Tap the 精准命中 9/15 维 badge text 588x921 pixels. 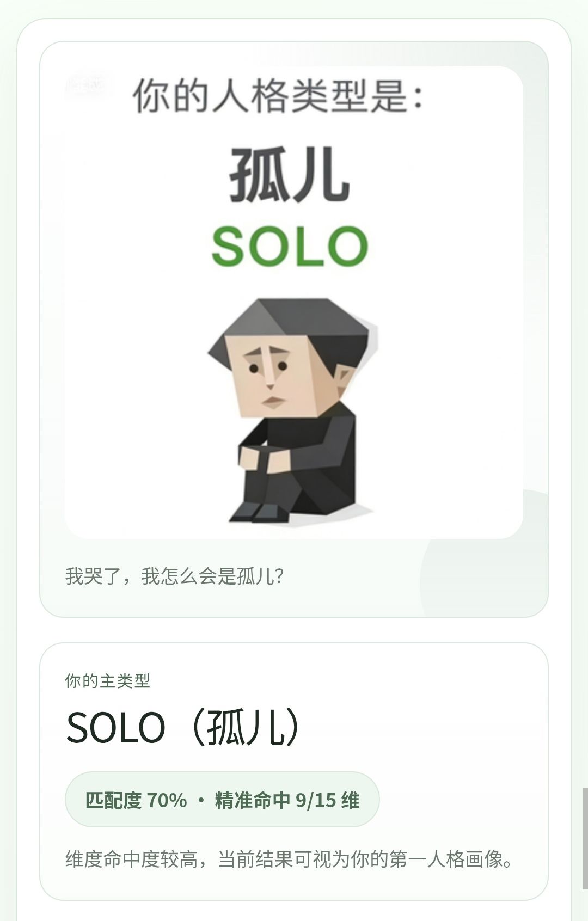pyautogui.click(x=287, y=800)
